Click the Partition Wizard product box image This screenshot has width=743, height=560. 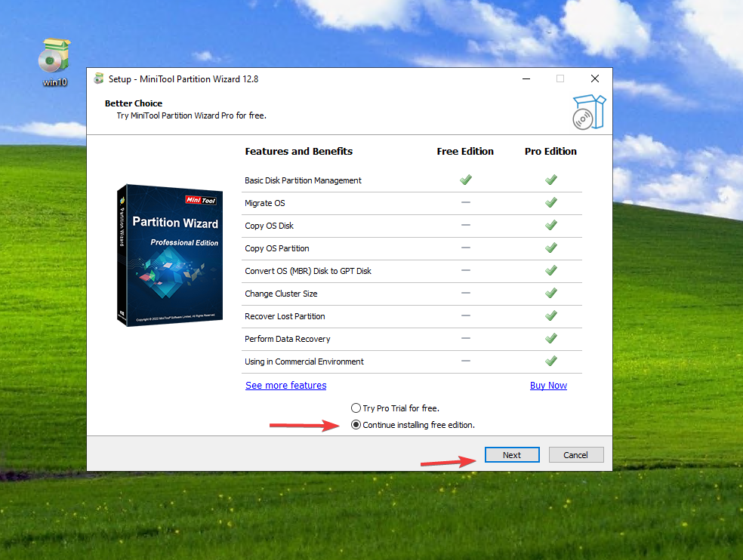pos(170,255)
